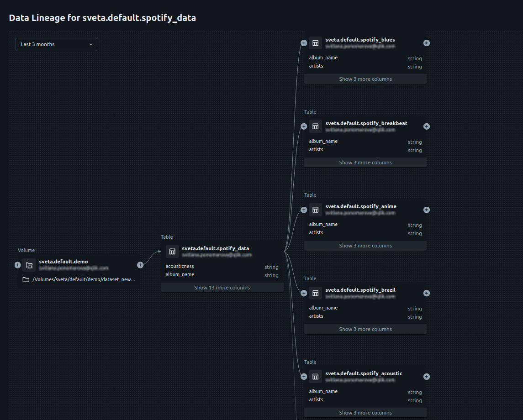Select the acousticness column in spotify_data
Image resolution: width=523 pixels, height=420 pixels.
pyautogui.click(x=180, y=266)
